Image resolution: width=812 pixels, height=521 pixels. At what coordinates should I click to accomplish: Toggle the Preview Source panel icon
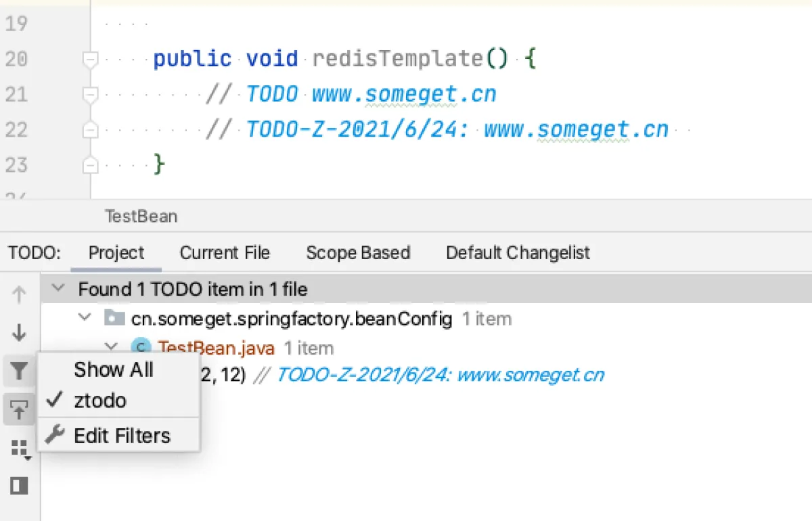click(19, 485)
